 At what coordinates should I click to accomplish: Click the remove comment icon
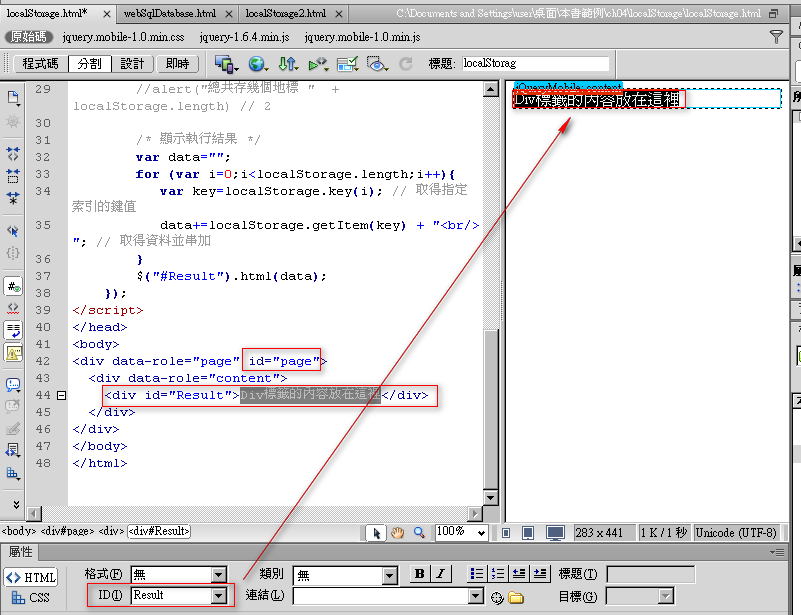coord(13,406)
